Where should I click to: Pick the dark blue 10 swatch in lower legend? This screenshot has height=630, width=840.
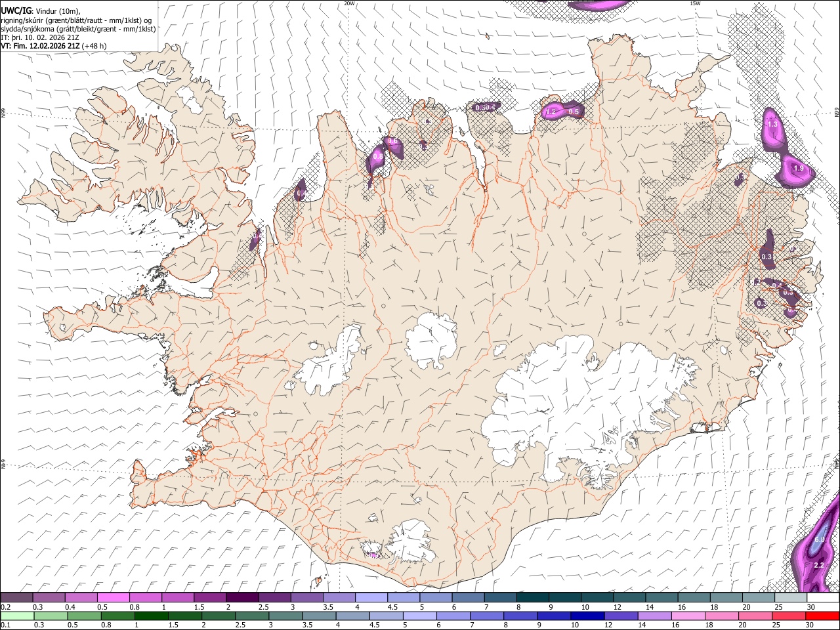click(587, 616)
